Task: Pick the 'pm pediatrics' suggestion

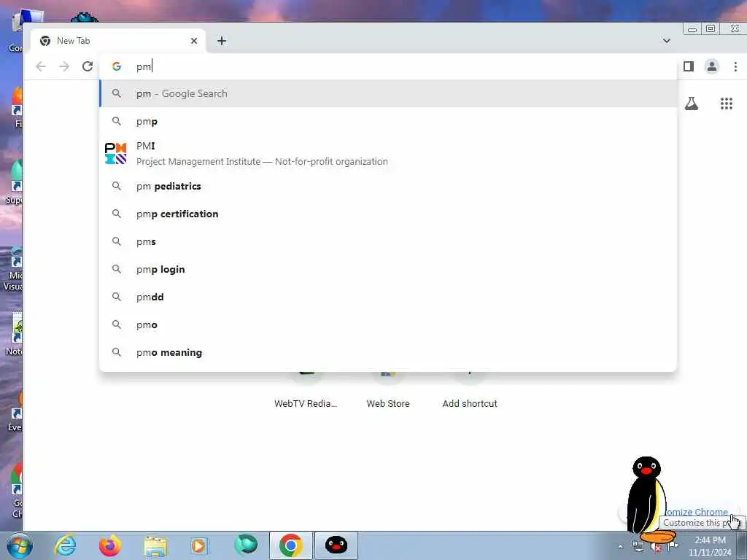Action: coord(388,186)
